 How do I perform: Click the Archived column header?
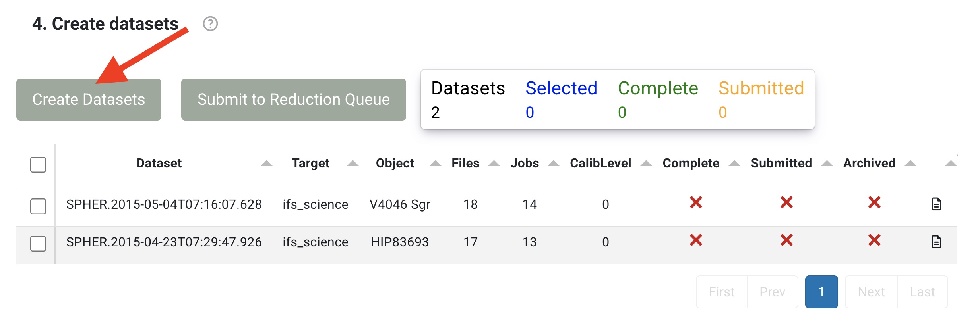click(x=869, y=163)
